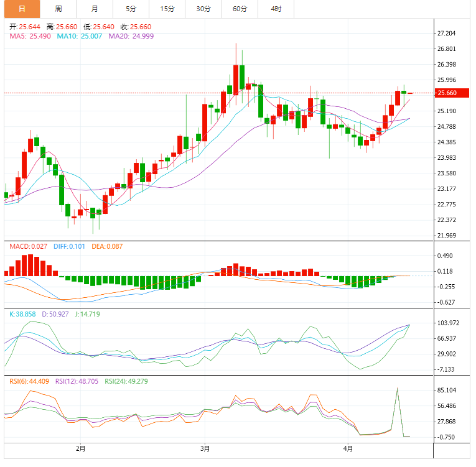The width and height of the screenshot is (476, 467).
Task: Click the MA5: 25.490 indicator label
Action: [30, 36]
